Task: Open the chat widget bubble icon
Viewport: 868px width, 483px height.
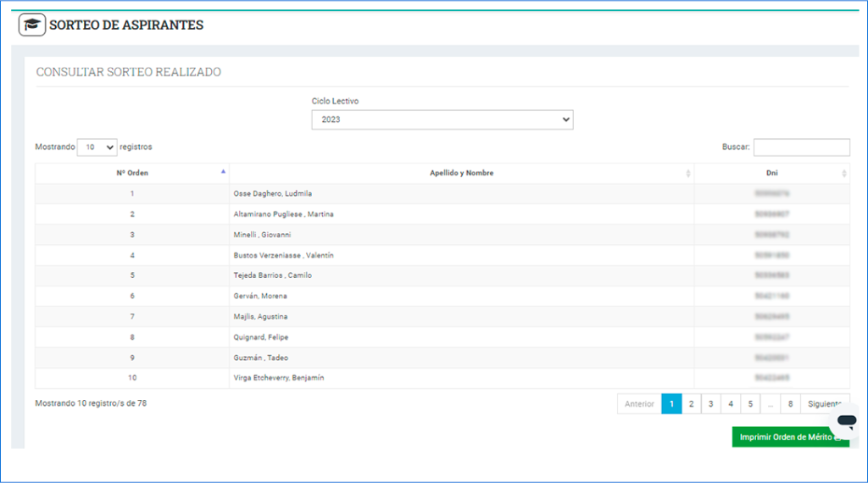Action: tap(845, 420)
